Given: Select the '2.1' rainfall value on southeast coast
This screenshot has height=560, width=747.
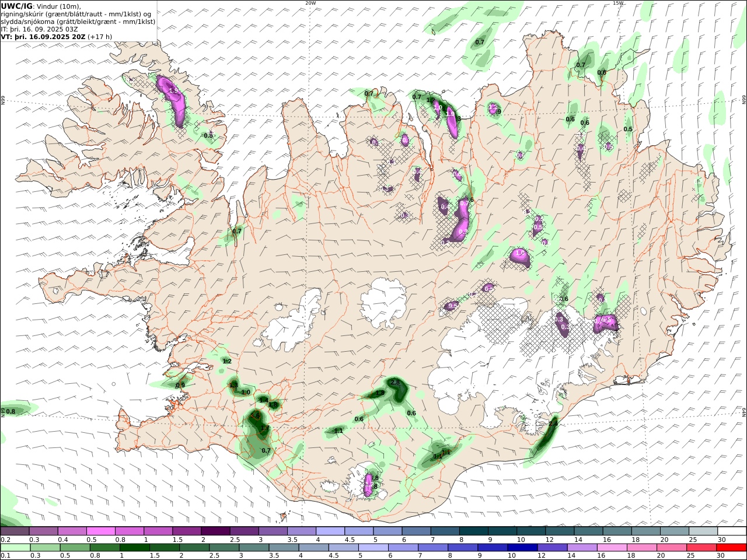Looking at the screenshot, I should (x=553, y=423).
